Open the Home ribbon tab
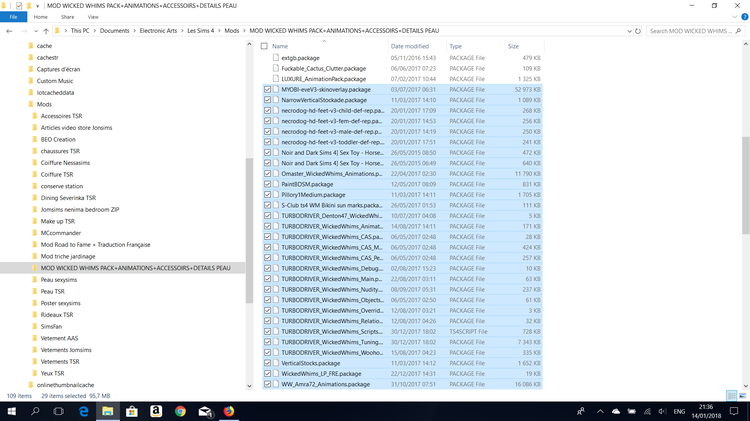 point(41,17)
